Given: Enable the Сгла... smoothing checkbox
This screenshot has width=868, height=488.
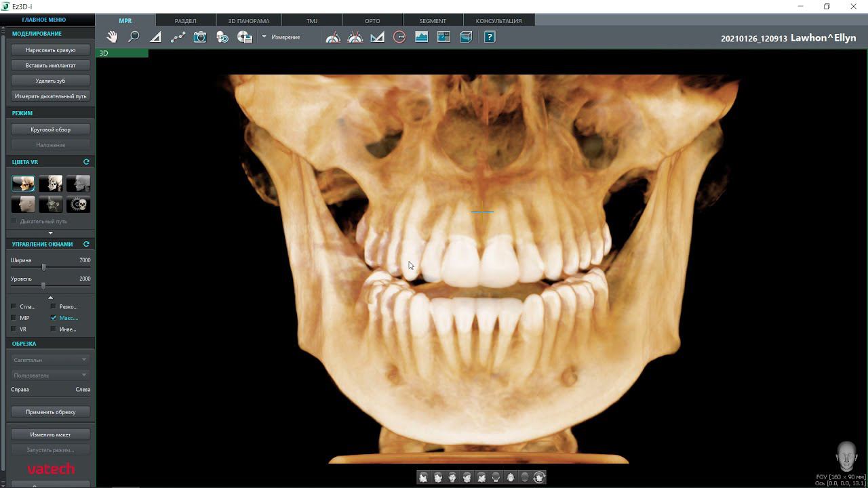Looking at the screenshot, I should pos(14,306).
